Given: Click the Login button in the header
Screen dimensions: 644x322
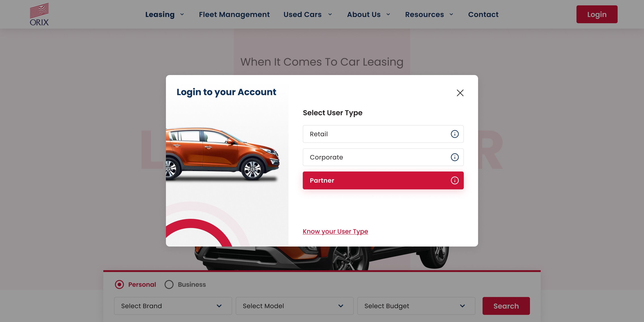Looking at the screenshot, I should click(597, 14).
